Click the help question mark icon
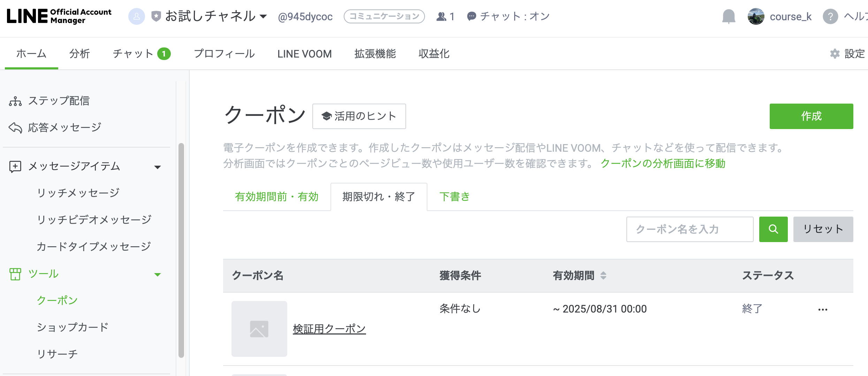The height and width of the screenshot is (376, 868). [830, 16]
